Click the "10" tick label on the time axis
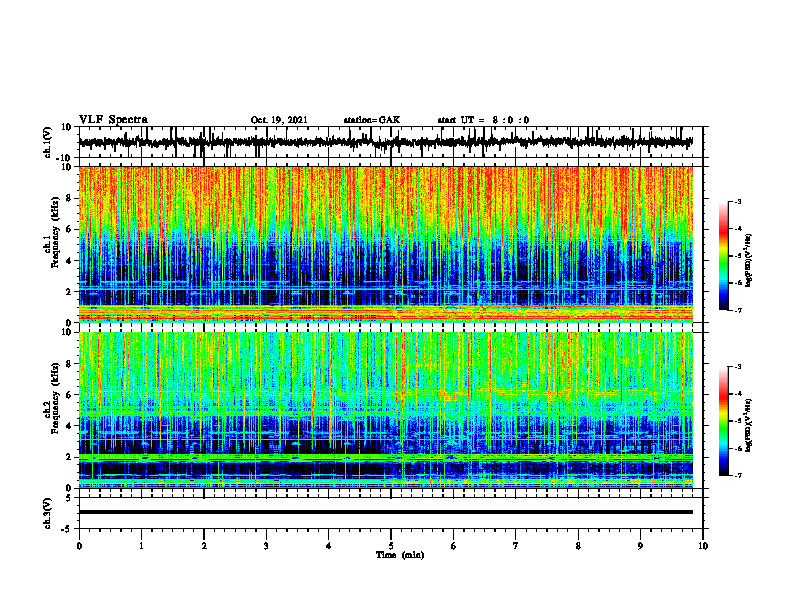 tap(703, 546)
